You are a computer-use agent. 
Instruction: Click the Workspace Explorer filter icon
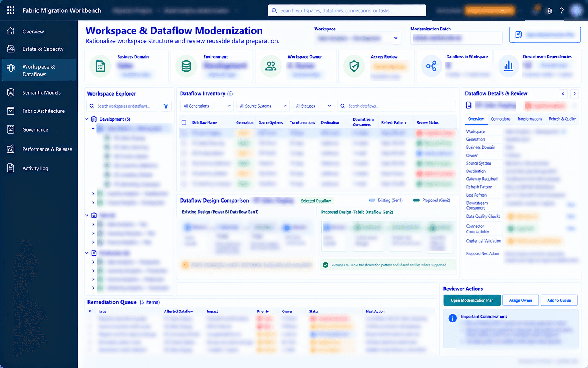pyautogui.click(x=166, y=106)
